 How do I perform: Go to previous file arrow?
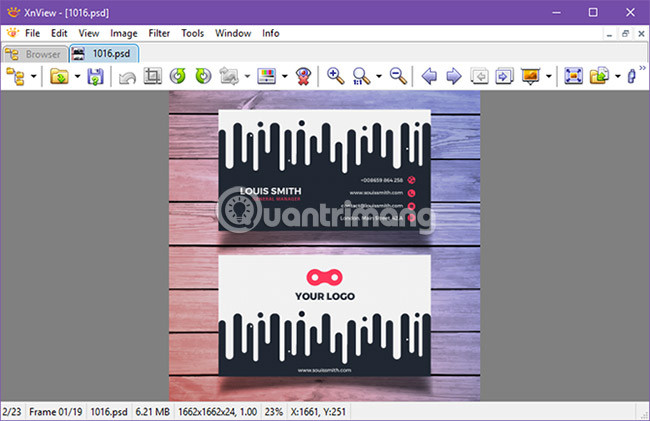coord(429,77)
